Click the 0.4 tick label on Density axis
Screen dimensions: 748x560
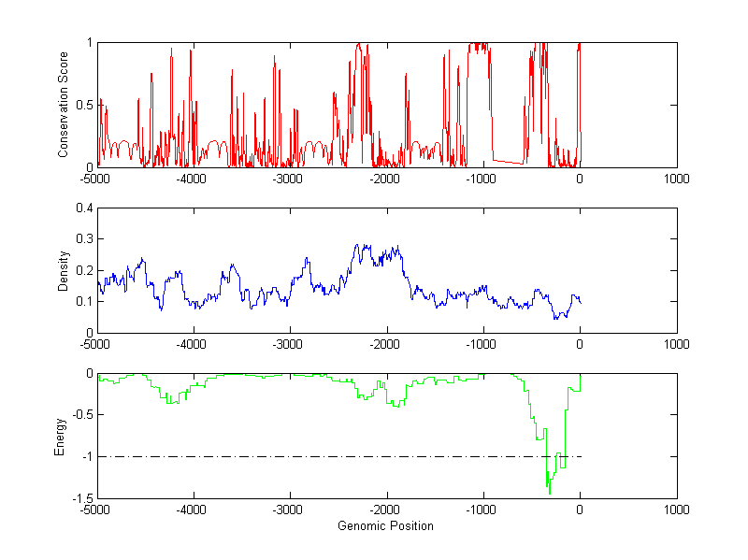click(80, 208)
